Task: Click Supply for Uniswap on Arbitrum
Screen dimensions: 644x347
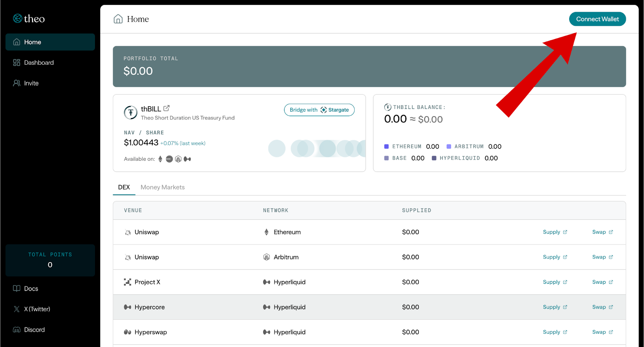Action: tap(555, 257)
